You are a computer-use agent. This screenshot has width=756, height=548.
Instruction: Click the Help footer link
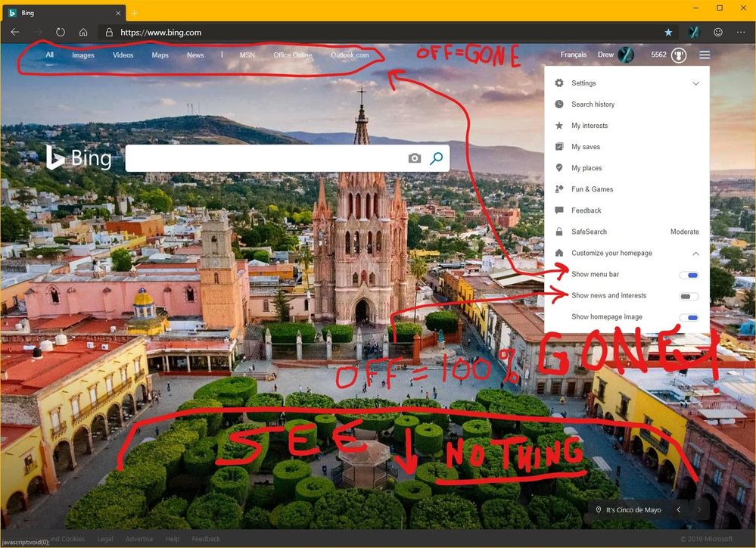pos(172,539)
